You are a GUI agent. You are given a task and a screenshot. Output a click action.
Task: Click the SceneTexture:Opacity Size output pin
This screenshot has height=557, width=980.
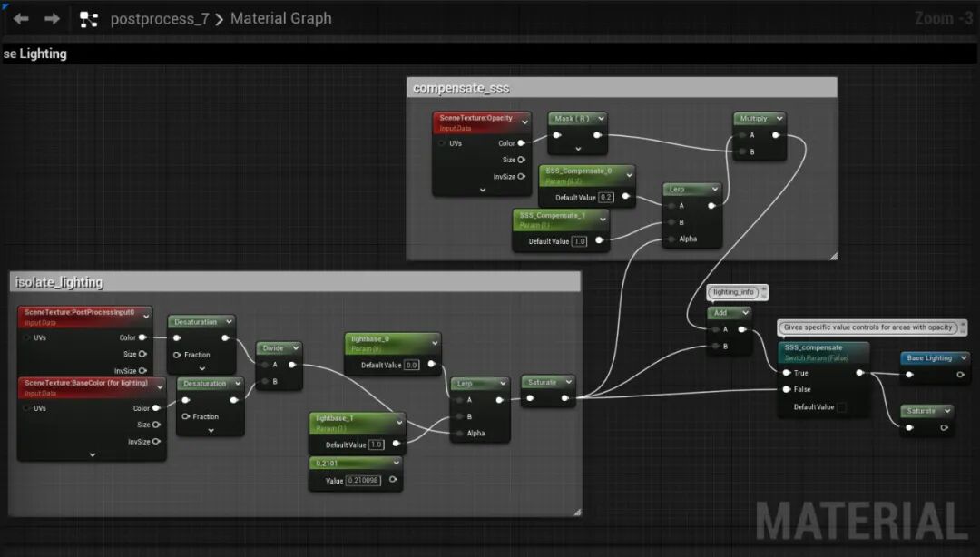521,160
